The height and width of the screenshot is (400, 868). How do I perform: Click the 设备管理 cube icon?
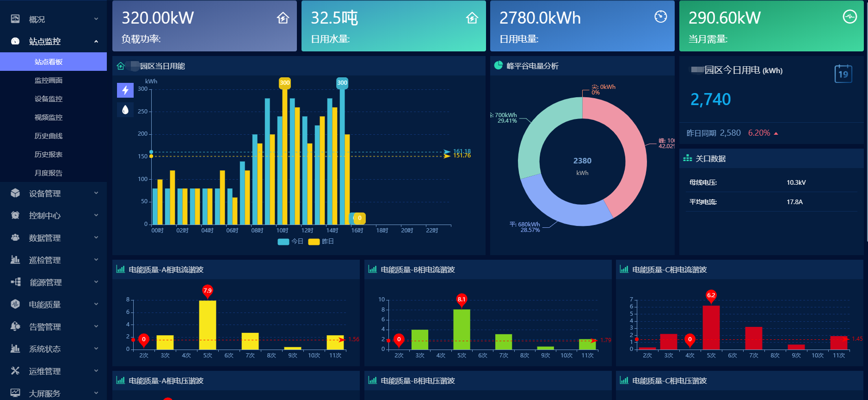[x=15, y=193]
